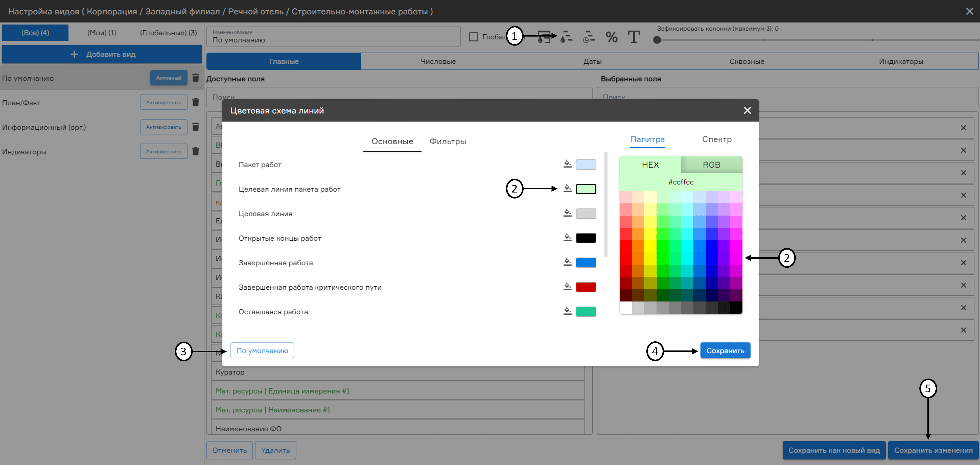Click trash icon for Индикаторы view in the list
980x465 pixels.
(196, 152)
